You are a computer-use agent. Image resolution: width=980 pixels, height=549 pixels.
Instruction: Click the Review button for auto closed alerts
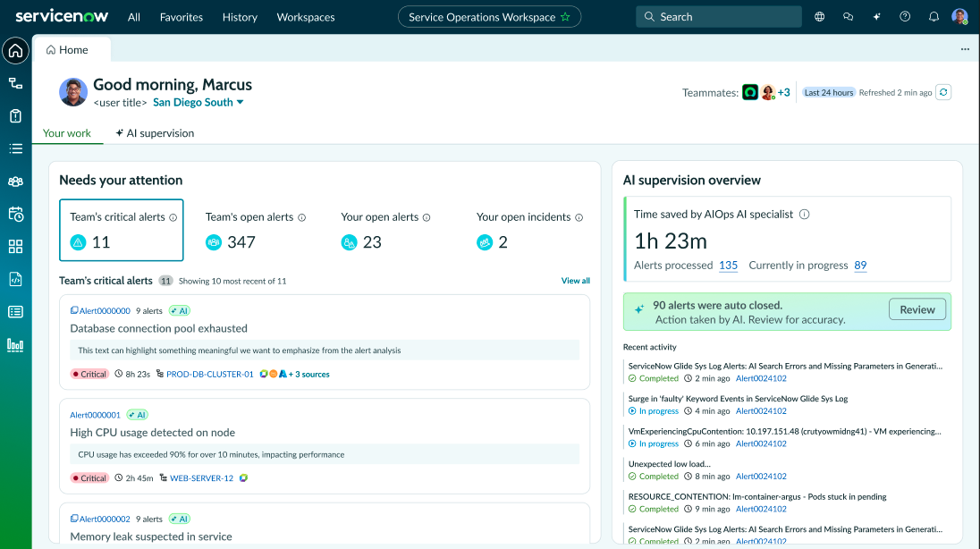(x=917, y=309)
